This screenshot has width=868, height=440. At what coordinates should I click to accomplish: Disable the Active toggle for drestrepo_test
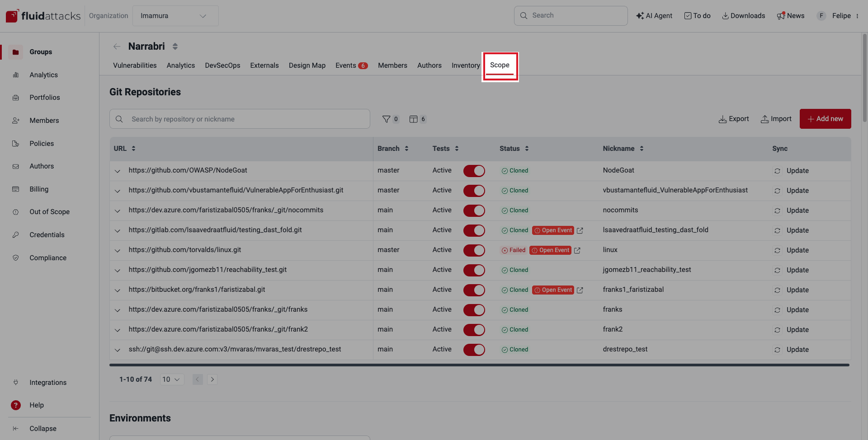(474, 349)
